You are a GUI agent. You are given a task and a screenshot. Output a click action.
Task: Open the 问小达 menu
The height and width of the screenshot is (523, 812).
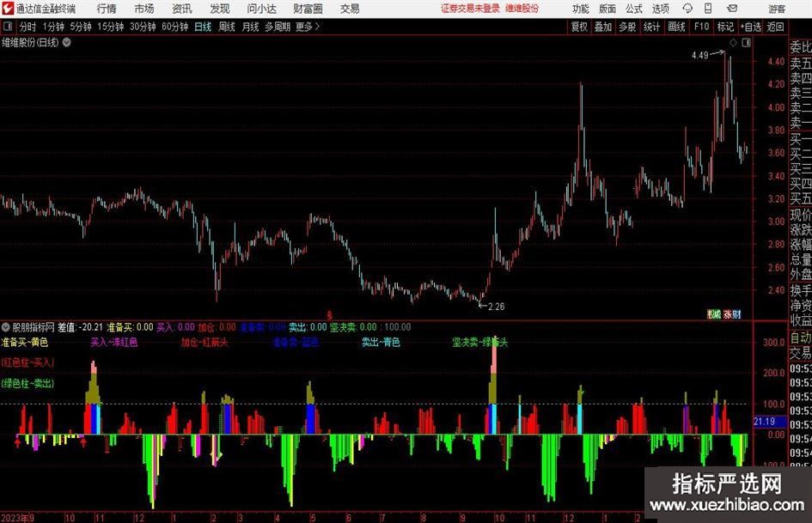[261, 9]
